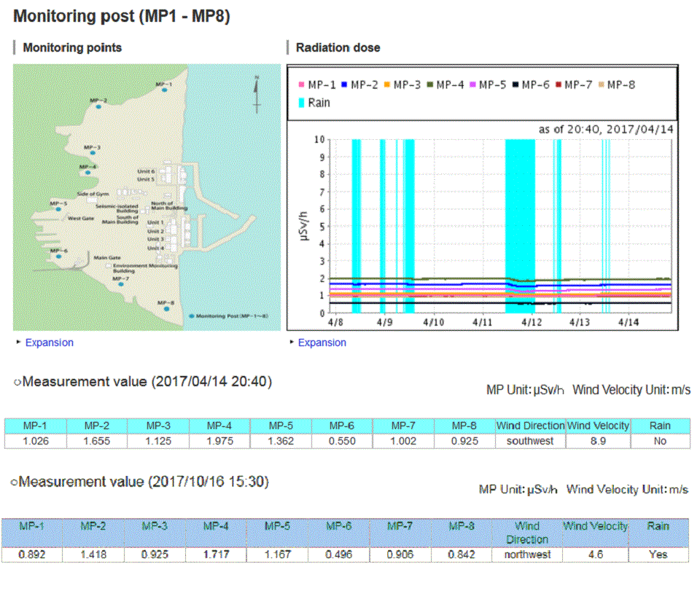This screenshot has height=599, width=700.
Task: Select the MP-7 marker below Main Gate
Action: [121, 284]
